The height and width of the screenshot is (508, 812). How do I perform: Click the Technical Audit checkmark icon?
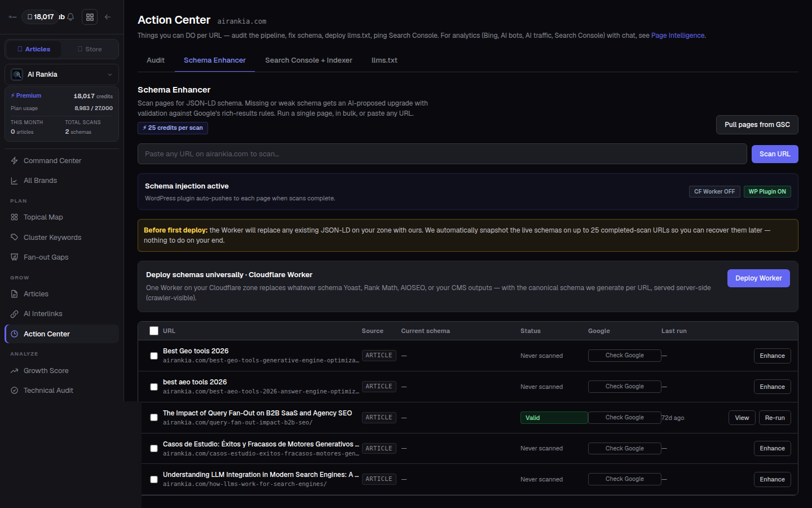coord(15,391)
